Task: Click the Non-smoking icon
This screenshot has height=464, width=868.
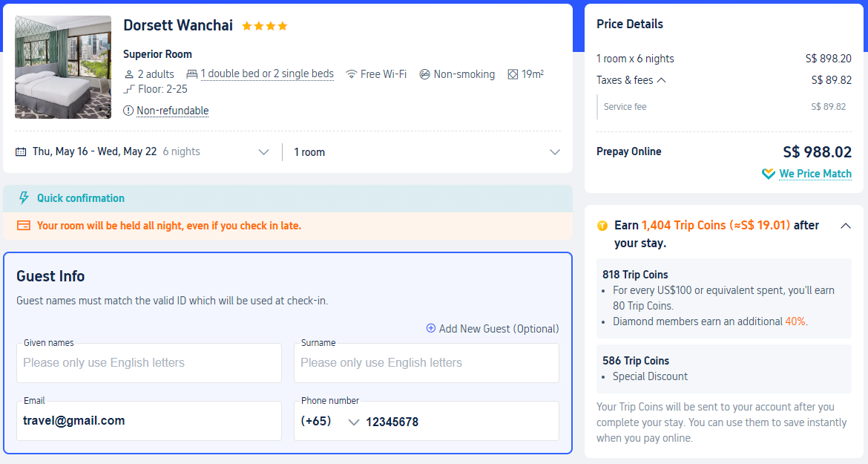Action: [424, 74]
